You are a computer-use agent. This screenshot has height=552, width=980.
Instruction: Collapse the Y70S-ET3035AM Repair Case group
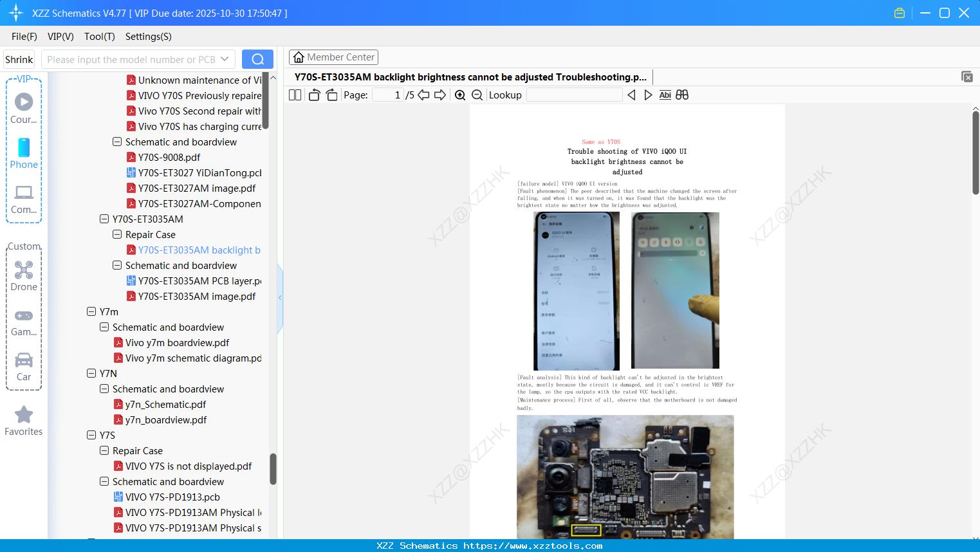tap(116, 234)
